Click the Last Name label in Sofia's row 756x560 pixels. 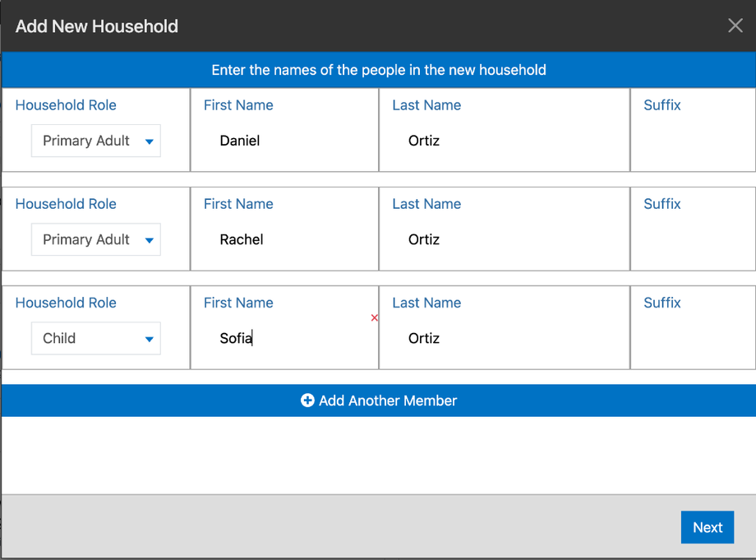426,303
